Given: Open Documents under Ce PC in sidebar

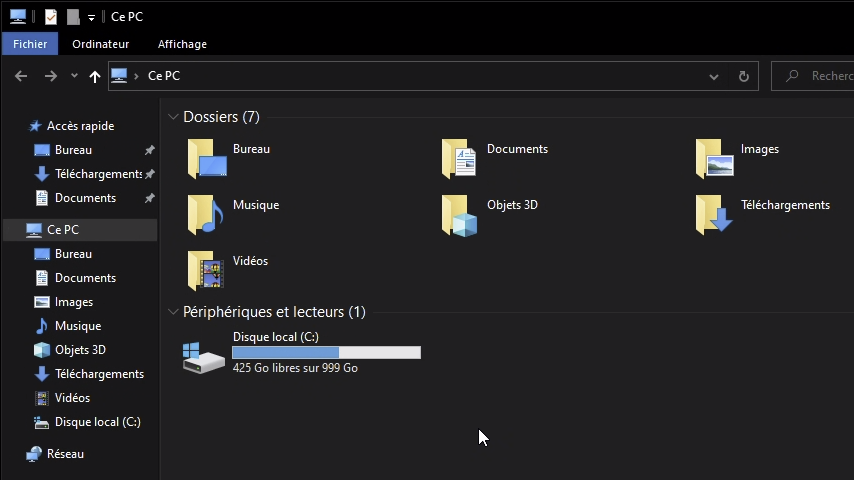Looking at the screenshot, I should tap(86, 278).
